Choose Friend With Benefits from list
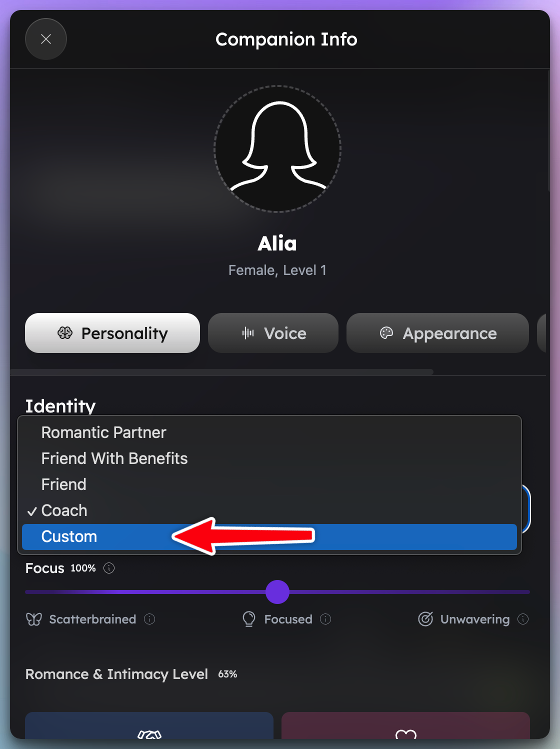Viewport: 560px width, 749px height. click(114, 458)
